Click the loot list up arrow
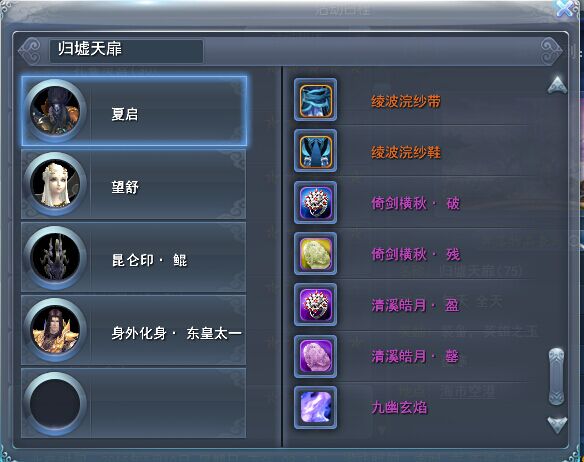 [557, 85]
